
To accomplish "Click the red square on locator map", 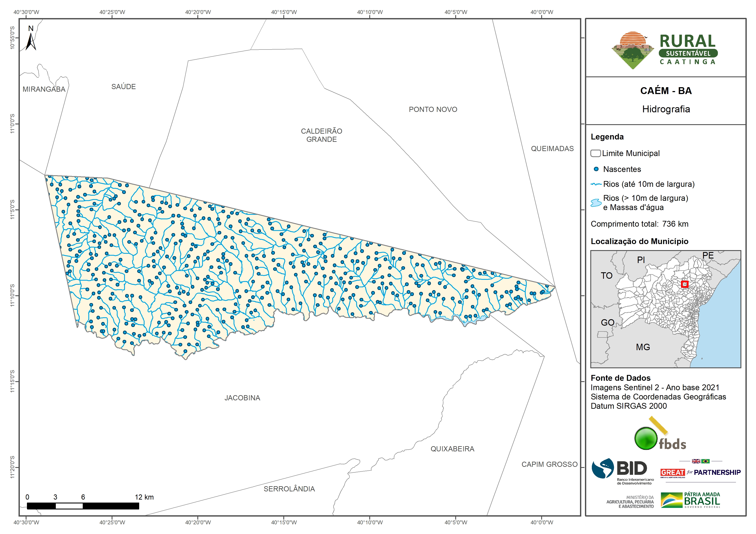I will click(684, 284).
